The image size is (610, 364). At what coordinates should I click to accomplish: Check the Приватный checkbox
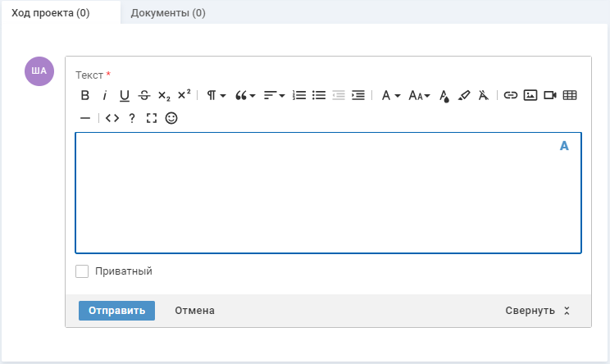coord(82,271)
